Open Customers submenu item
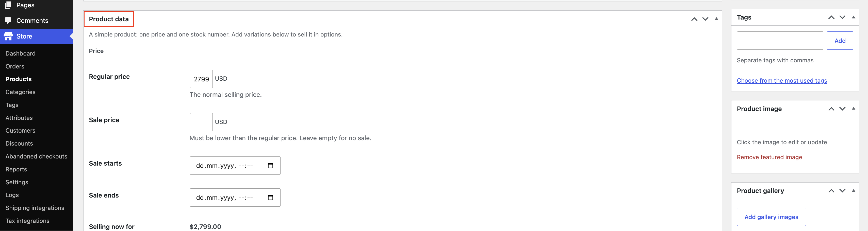Screen dimensions: 868x231 tap(20, 131)
